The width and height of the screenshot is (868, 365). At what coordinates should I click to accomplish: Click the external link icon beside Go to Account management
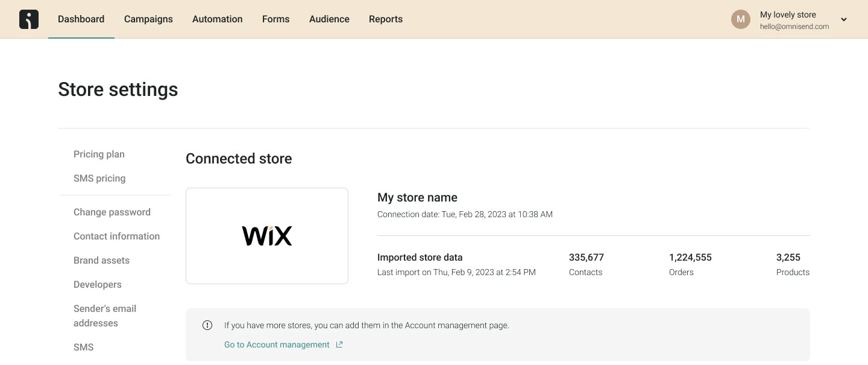point(339,344)
